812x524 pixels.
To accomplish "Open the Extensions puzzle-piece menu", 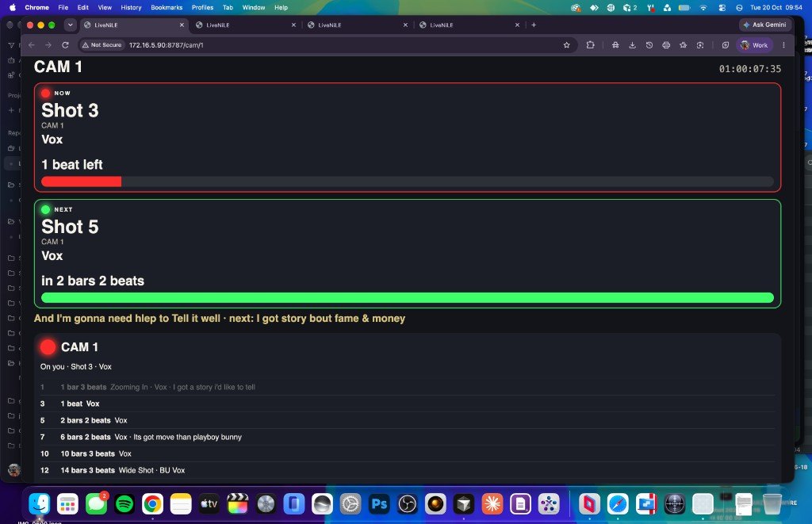I will point(590,45).
